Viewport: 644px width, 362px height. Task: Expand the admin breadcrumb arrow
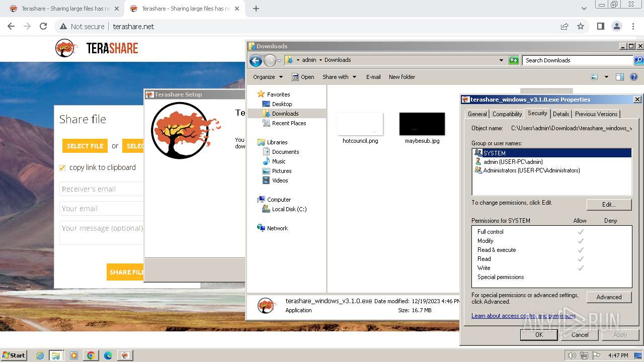[320, 60]
